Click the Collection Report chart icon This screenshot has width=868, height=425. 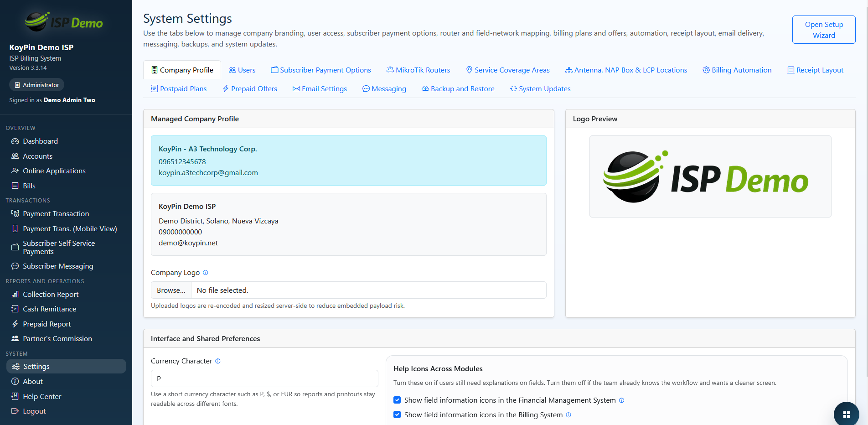(15, 294)
